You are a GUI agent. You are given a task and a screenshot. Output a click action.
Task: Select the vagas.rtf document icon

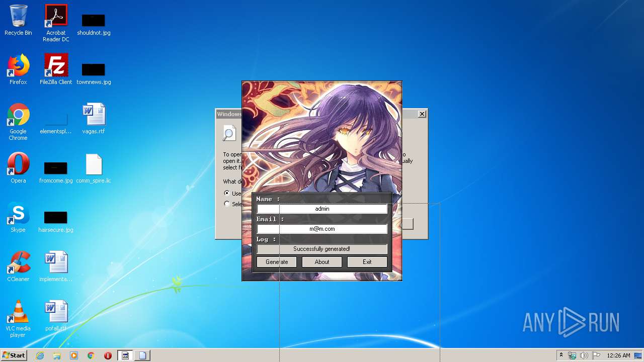click(x=94, y=119)
